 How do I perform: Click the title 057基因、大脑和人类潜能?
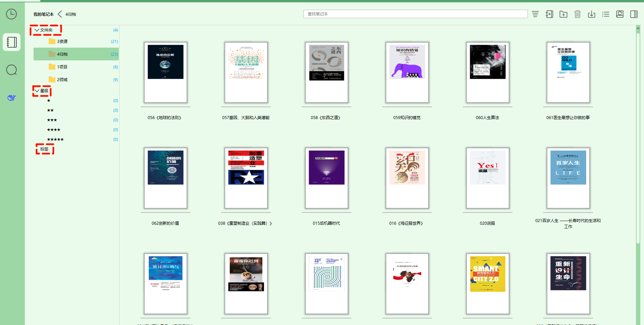246,118
